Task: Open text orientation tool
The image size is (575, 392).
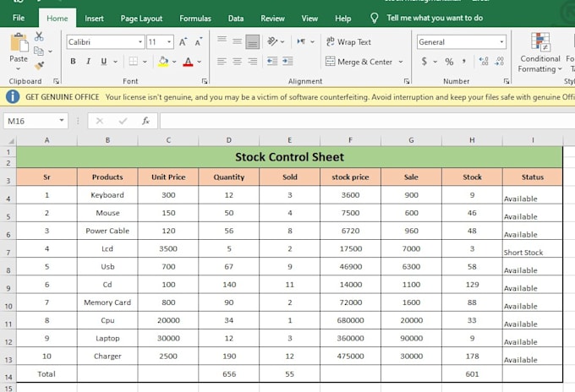Action: point(272,41)
